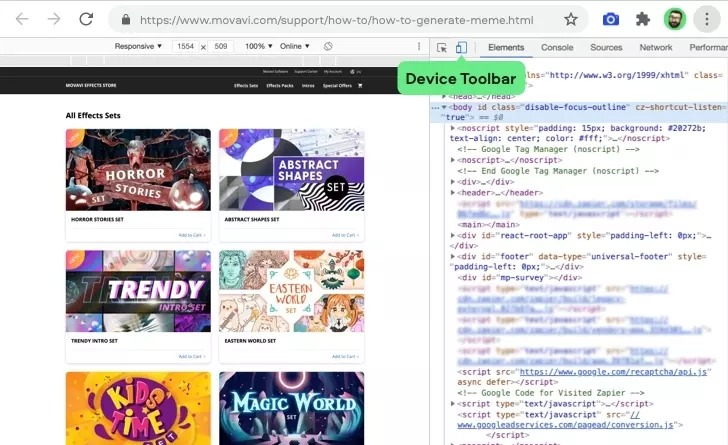Expand the react-root-app div node

453,236
